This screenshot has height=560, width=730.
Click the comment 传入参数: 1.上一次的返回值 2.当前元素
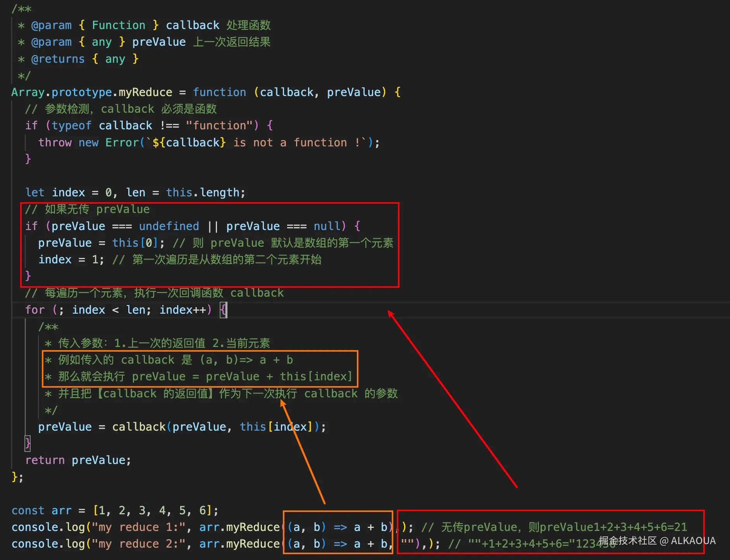click(158, 343)
